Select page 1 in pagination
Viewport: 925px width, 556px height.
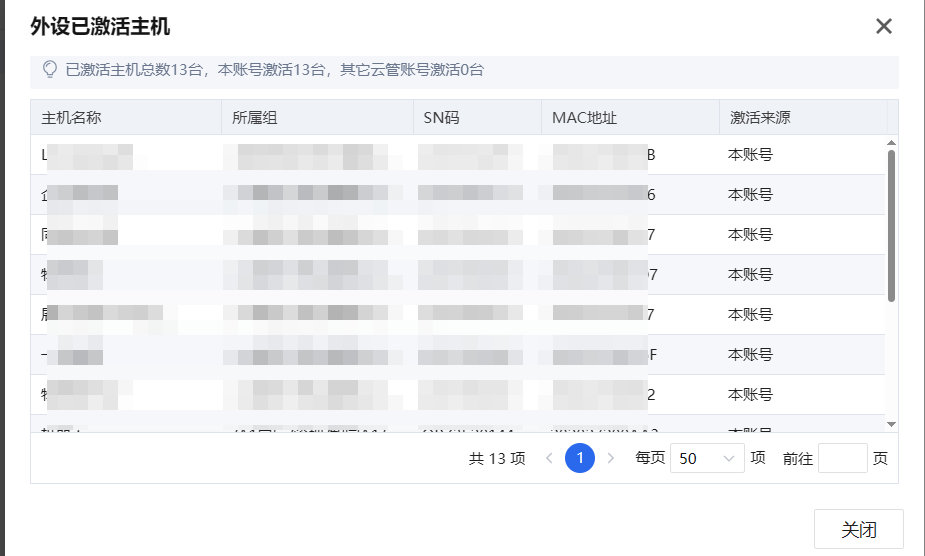(x=580, y=458)
